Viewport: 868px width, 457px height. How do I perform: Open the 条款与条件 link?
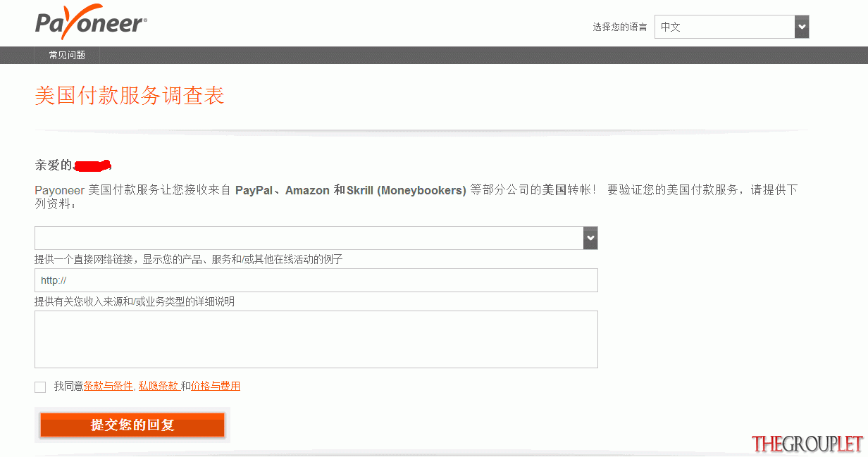tap(108, 386)
